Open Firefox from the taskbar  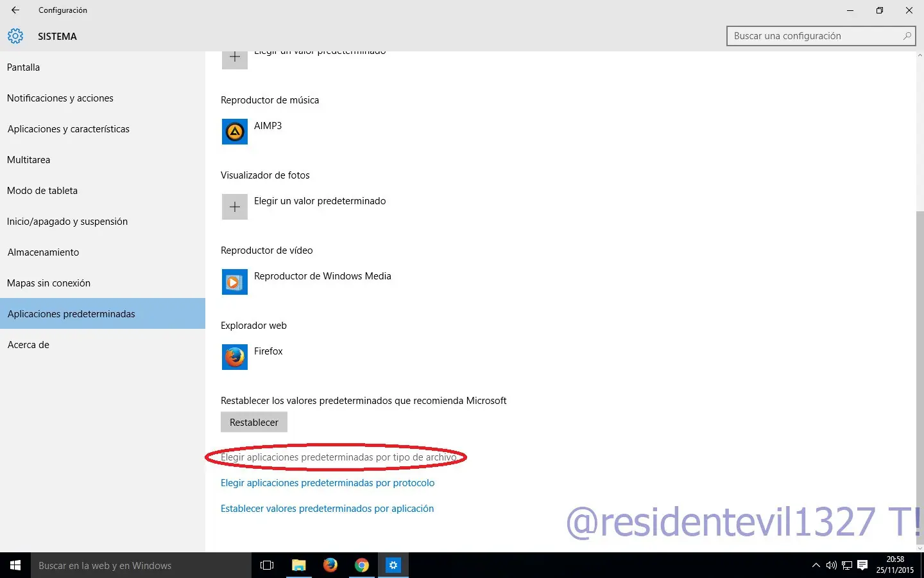[330, 565]
